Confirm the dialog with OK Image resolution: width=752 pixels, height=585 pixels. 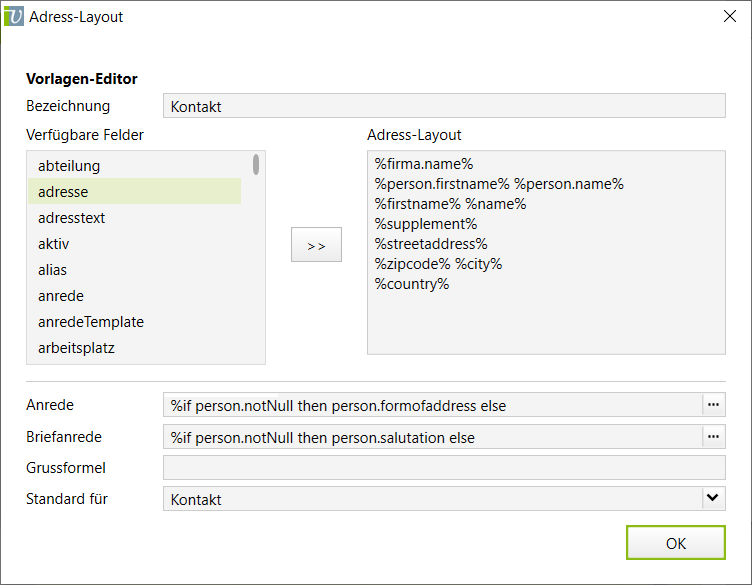(x=675, y=543)
